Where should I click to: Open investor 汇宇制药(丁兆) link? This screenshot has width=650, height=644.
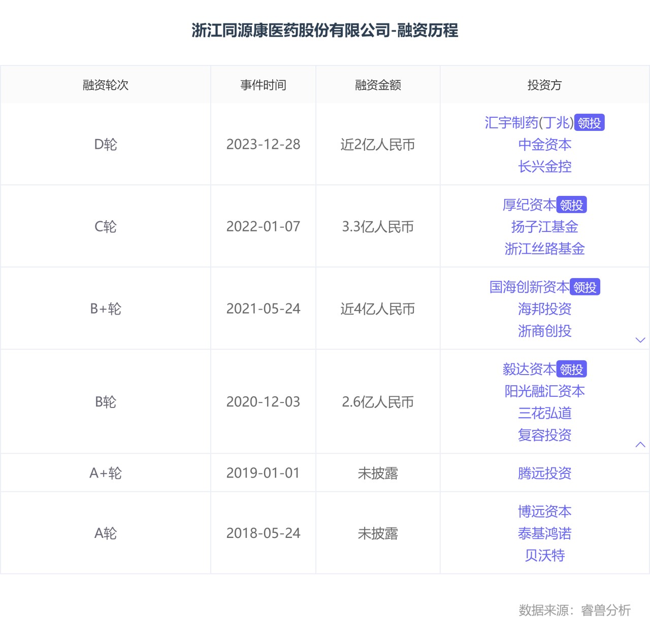point(529,123)
